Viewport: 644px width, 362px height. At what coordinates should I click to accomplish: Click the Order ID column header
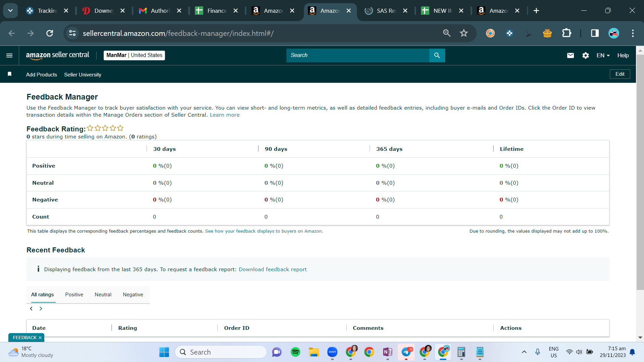click(237, 328)
